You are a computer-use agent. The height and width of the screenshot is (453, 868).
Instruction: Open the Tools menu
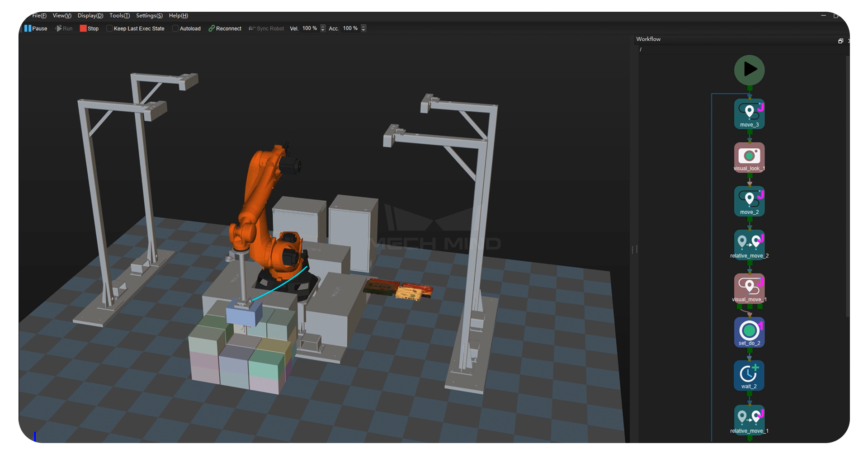[x=119, y=15]
